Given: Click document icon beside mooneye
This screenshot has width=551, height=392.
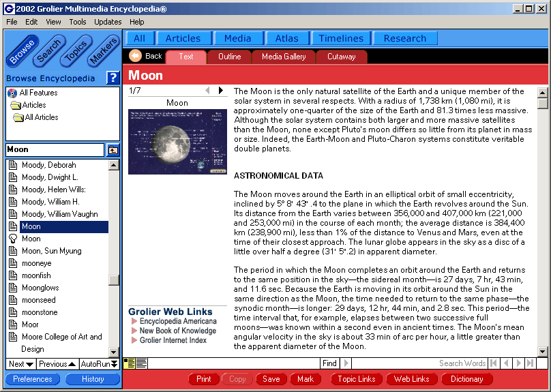Looking at the screenshot, I should [x=13, y=263].
